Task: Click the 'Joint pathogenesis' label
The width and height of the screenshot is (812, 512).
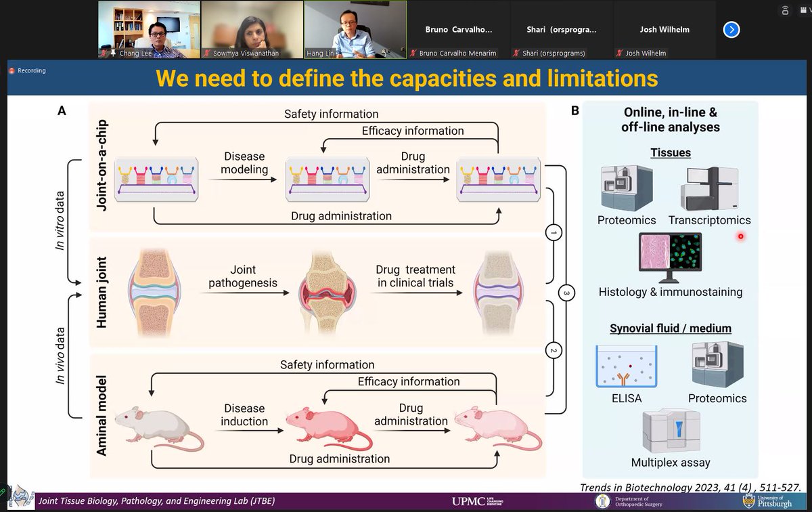Action: (243, 276)
